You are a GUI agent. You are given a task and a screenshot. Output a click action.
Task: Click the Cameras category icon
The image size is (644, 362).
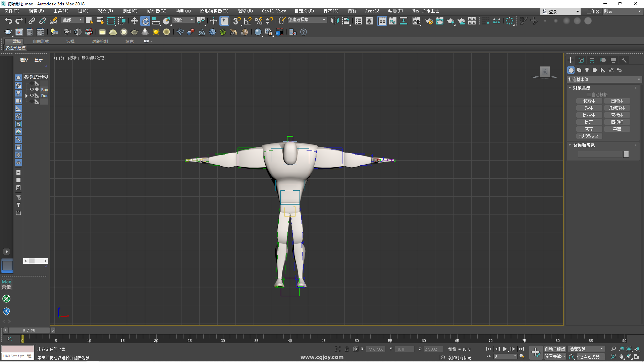[595, 70]
